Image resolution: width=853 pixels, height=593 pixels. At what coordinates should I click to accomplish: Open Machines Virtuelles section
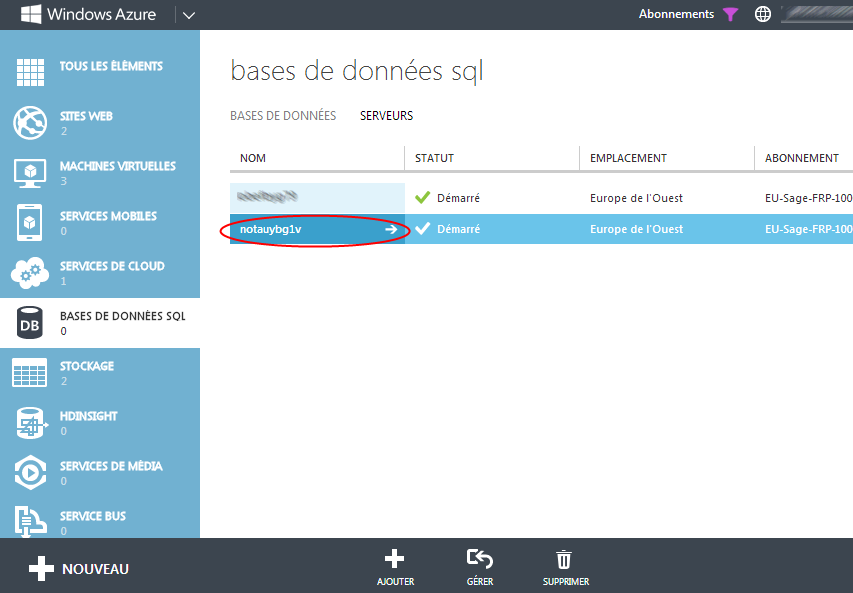pyautogui.click(x=100, y=172)
